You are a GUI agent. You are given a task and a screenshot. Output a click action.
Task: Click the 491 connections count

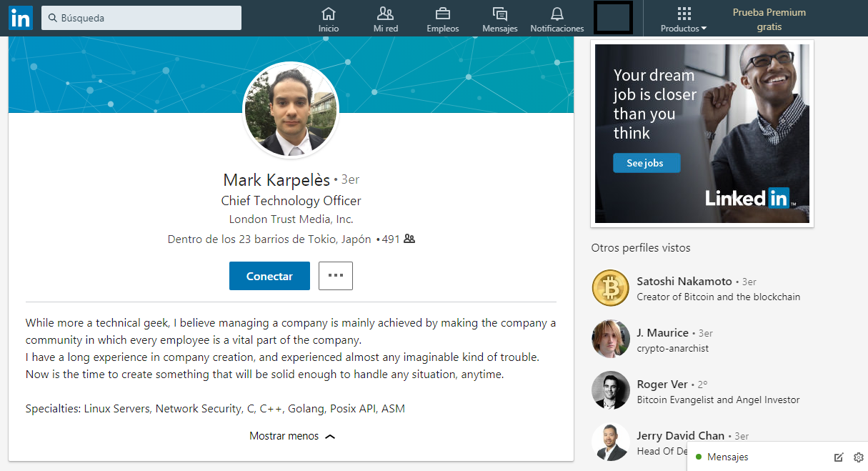[x=391, y=239]
